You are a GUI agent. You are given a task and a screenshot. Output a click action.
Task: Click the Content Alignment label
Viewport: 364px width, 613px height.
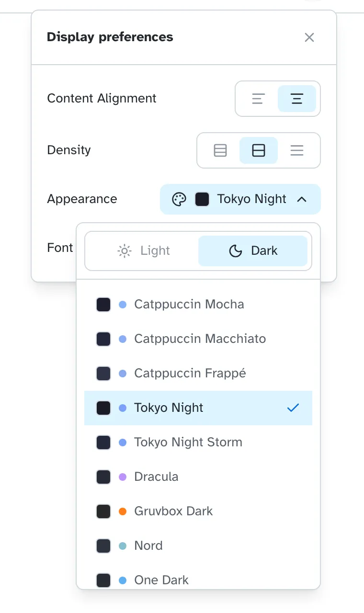click(102, 99)
